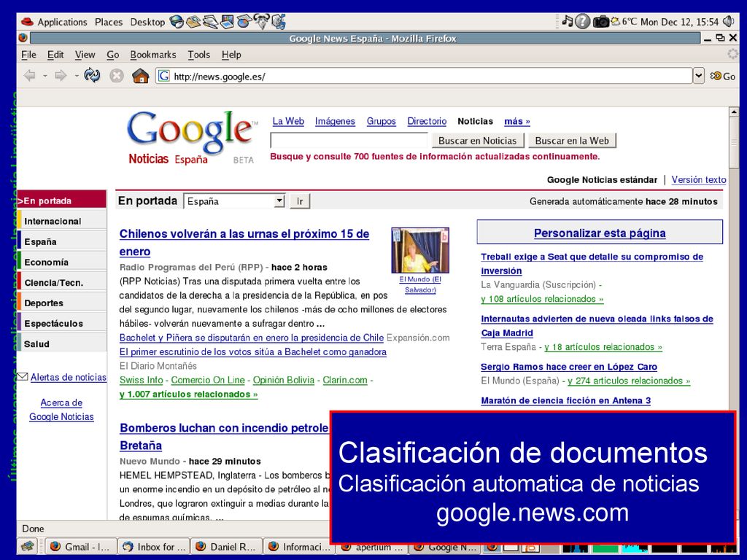Image resolution: width=747 pixels, height=560 pixels.
Task: Click the Google favicon in the address bar
Action: (164, 76)
